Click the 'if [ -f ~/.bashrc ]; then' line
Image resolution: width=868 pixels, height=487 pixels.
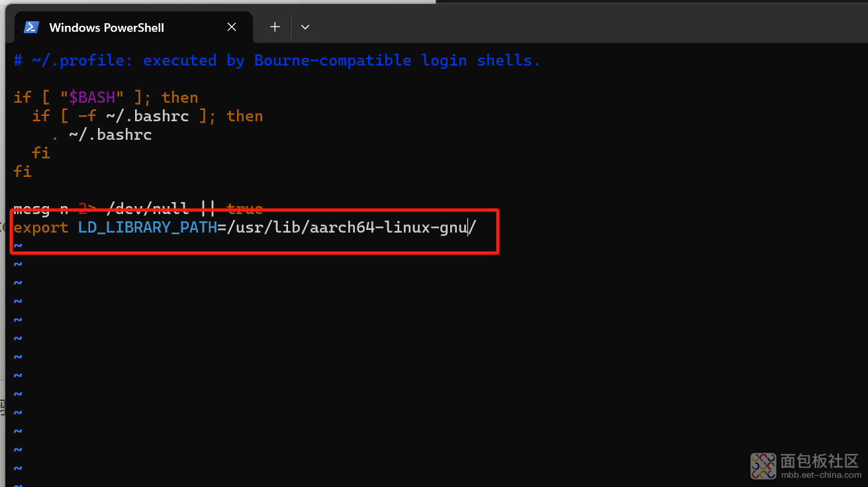[148, 116]
